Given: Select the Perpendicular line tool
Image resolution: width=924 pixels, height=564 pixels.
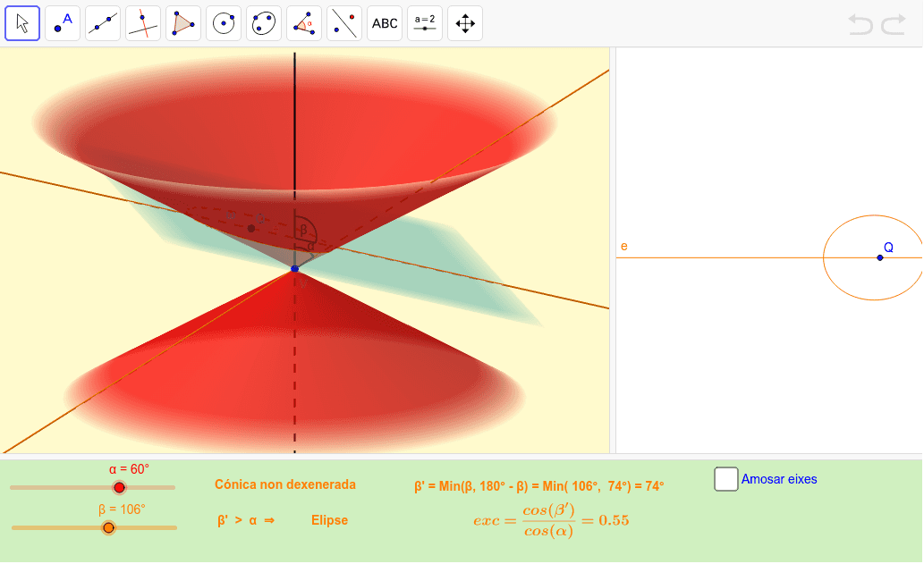Looking at the screenshot, I should 143,23.
